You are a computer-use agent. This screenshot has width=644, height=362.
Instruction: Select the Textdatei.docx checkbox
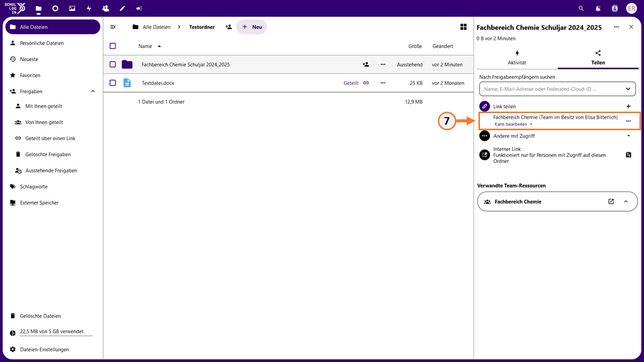113,83
